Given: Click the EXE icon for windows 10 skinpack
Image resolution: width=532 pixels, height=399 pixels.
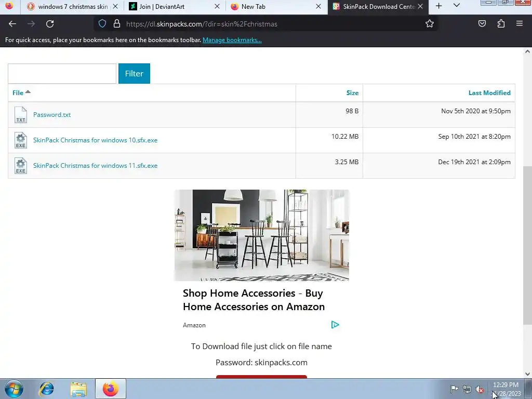Looking at the screenshot, I should click(x=21, y=140).
